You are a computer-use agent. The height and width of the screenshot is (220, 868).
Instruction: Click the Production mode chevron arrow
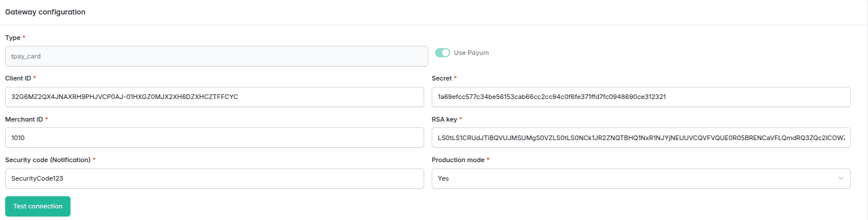point(841,178)
